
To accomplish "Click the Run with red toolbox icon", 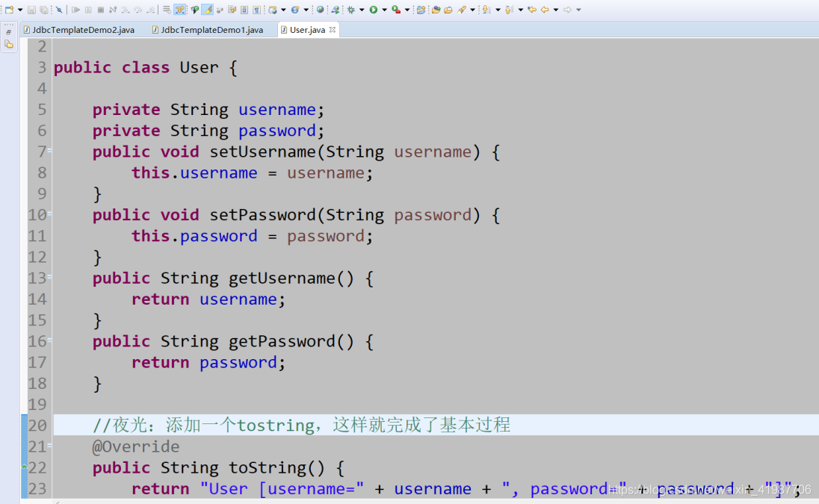I will click(396, 10).
